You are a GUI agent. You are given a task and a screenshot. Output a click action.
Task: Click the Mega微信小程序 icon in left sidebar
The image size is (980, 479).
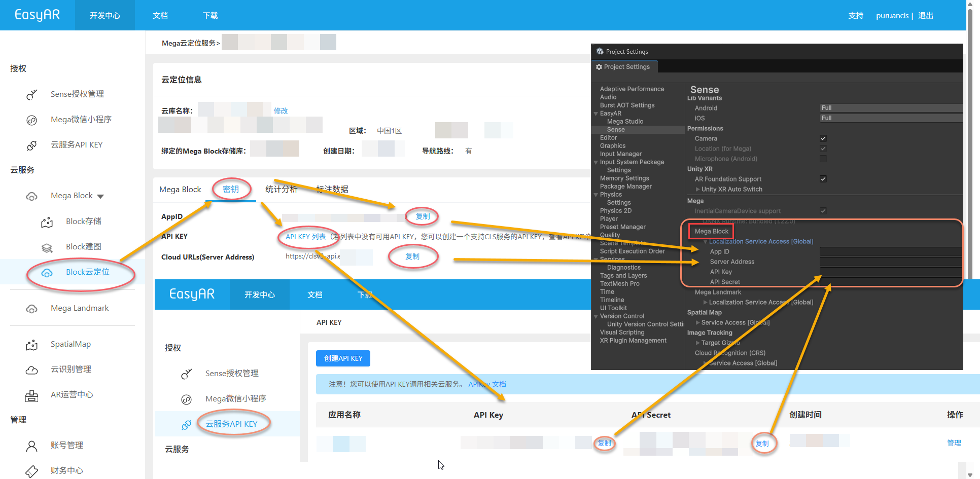point(31,120)
